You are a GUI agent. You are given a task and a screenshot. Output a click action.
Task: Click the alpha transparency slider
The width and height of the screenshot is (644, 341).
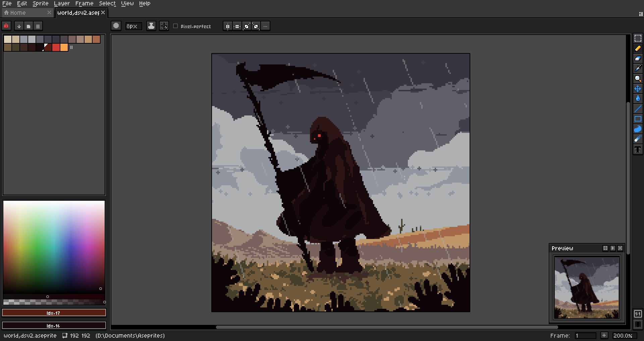[x=54, y=302]
